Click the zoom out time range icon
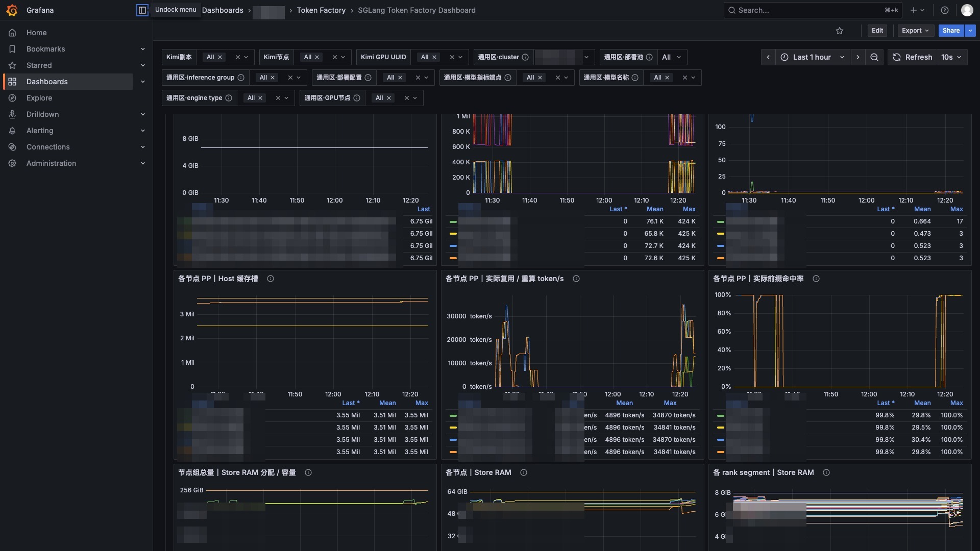 [874, 57]
